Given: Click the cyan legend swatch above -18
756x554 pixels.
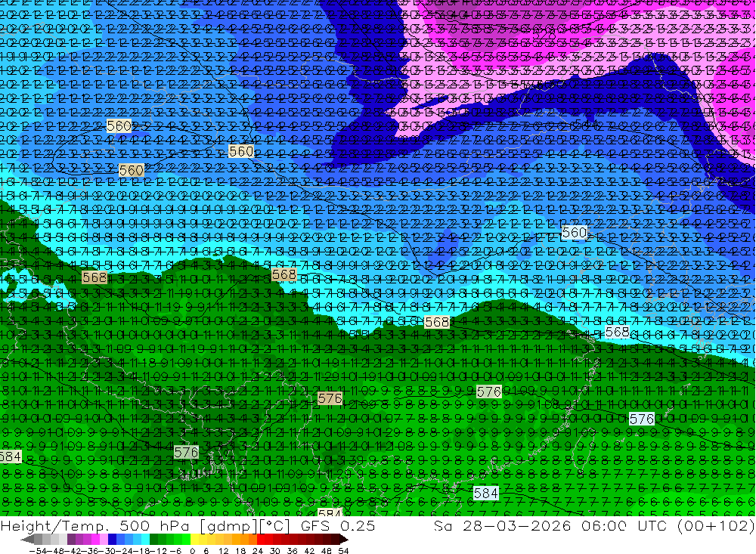Looking at the screenshot, I should click(145, 539).
